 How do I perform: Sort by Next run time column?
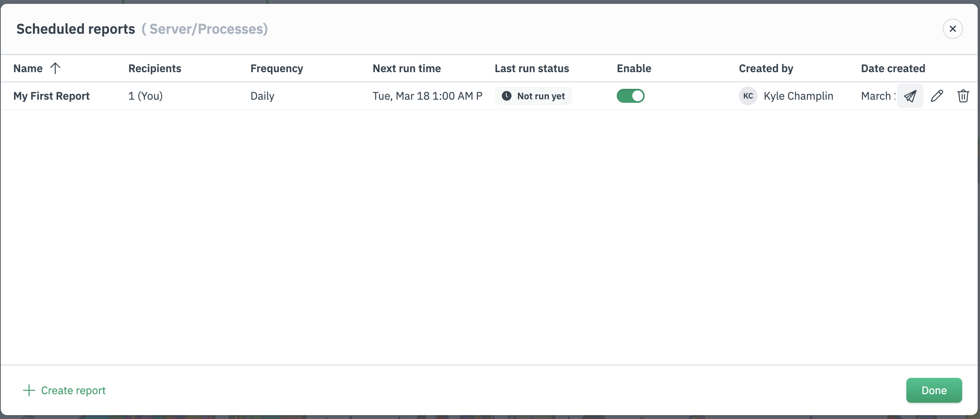click(406, 69)
